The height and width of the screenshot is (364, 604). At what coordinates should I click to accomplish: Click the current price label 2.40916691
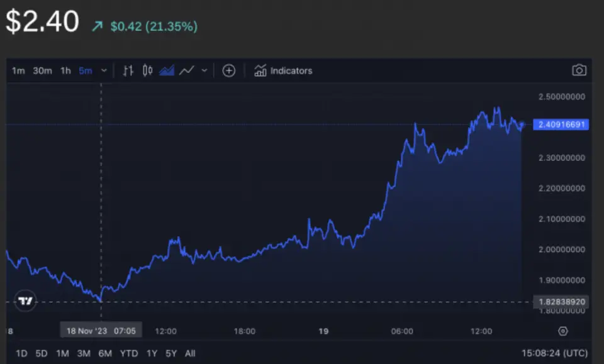point(560,124)
